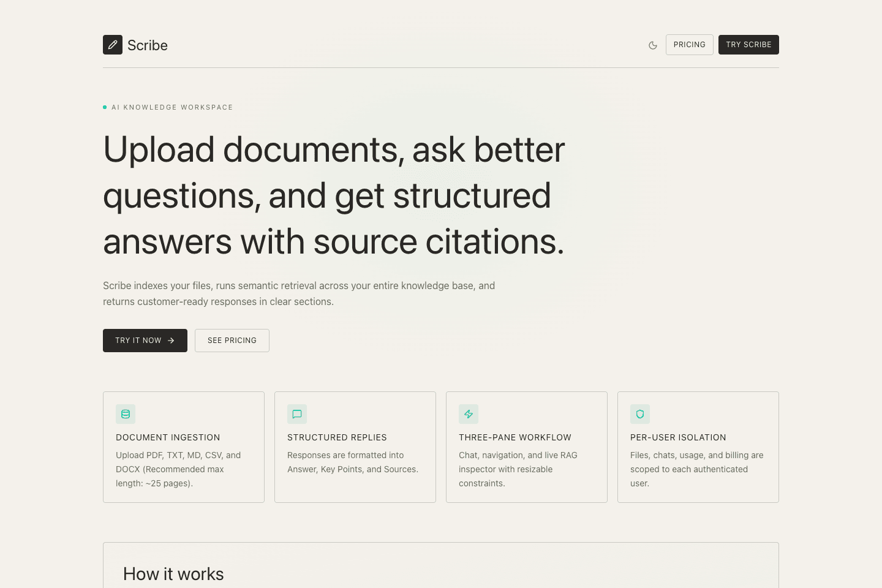
Task: Click the How it works heading
Action: [173, 574]
